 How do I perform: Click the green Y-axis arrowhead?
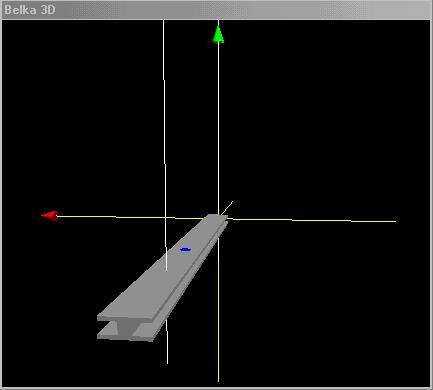(218, 35)
